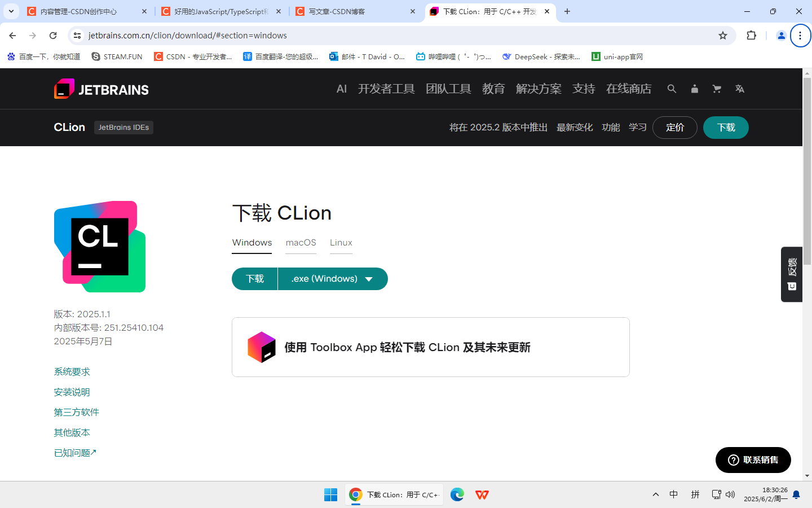Image resolution: width=812 pixels, height=508 pixels.
Task: Open the site search magnifier icon
Action: [672, 89]
